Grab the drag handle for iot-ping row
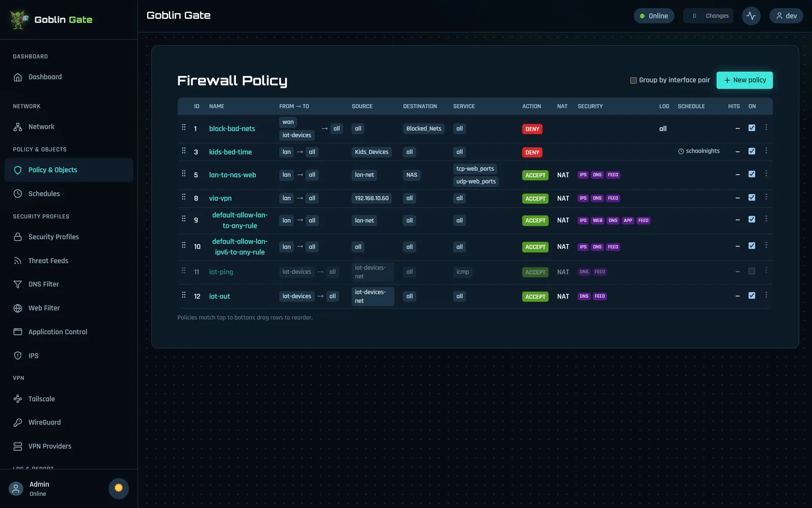Screen dimensions: 812x508 click(x=184, y=271)
